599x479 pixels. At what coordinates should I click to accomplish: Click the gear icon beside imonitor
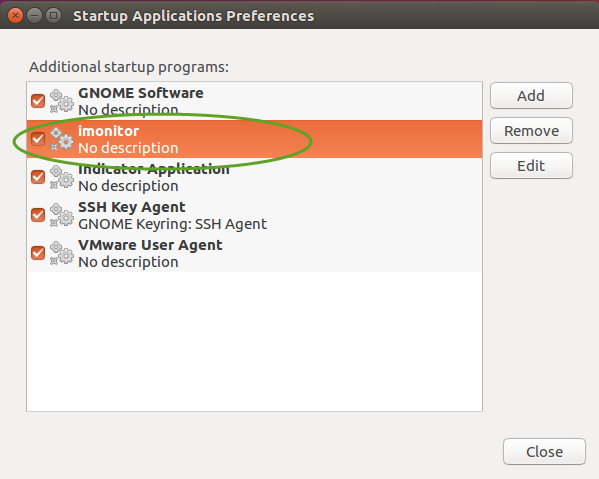pyautogui.click(x=62, y=139)
